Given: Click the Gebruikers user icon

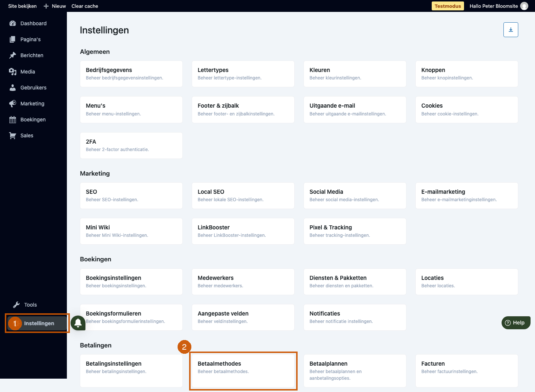Looking at the screenshot, I should (x=13, y=88).
